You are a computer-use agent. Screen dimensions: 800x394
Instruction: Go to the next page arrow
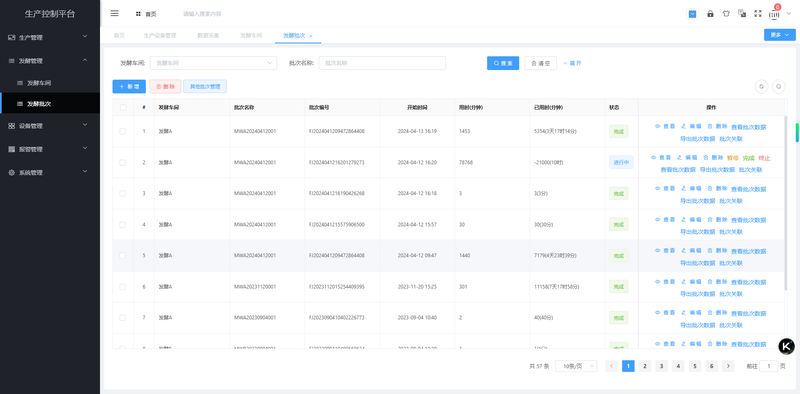[x=728, y=366]
